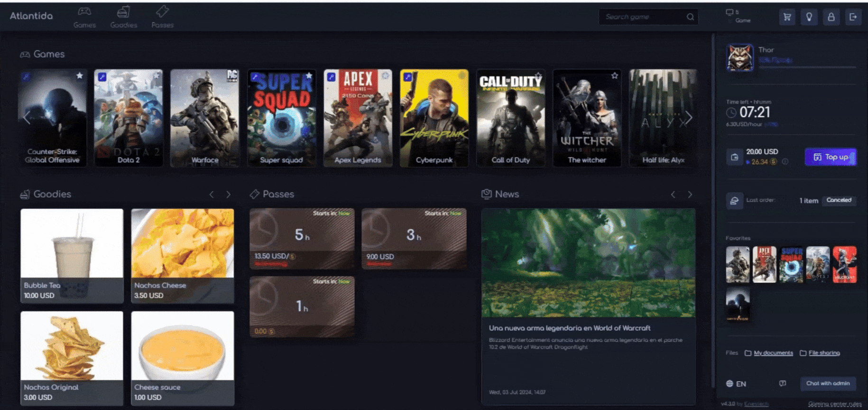This screenshot has width=868, height=410.
Task: Open the Passes tab in top navigation
Action: (162, 17)
